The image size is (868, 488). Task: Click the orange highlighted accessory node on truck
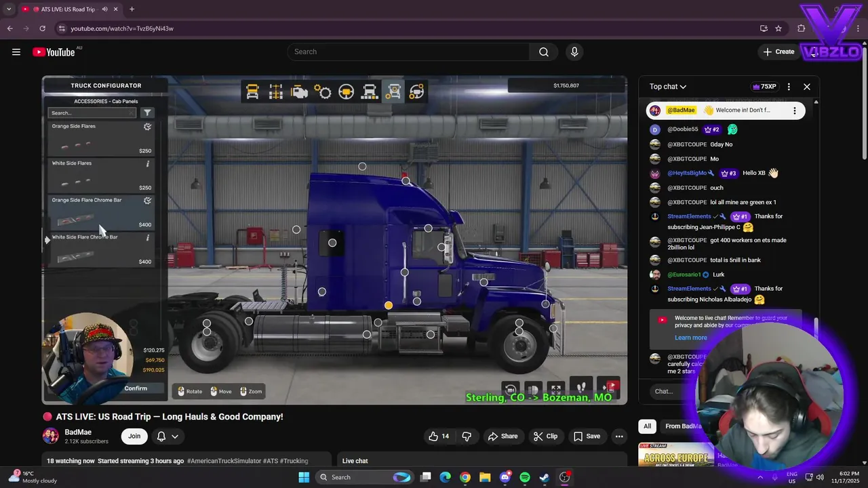coord(389,306)
